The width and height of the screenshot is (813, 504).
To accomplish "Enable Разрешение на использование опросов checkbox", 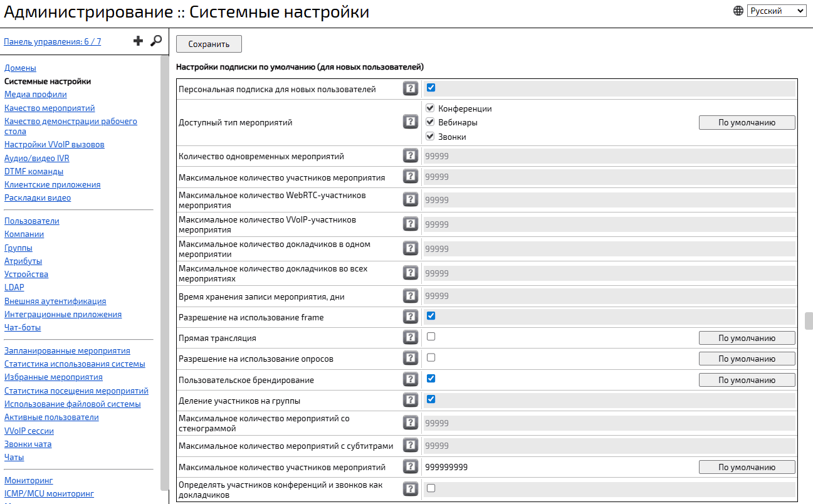I will click(431, 358).
